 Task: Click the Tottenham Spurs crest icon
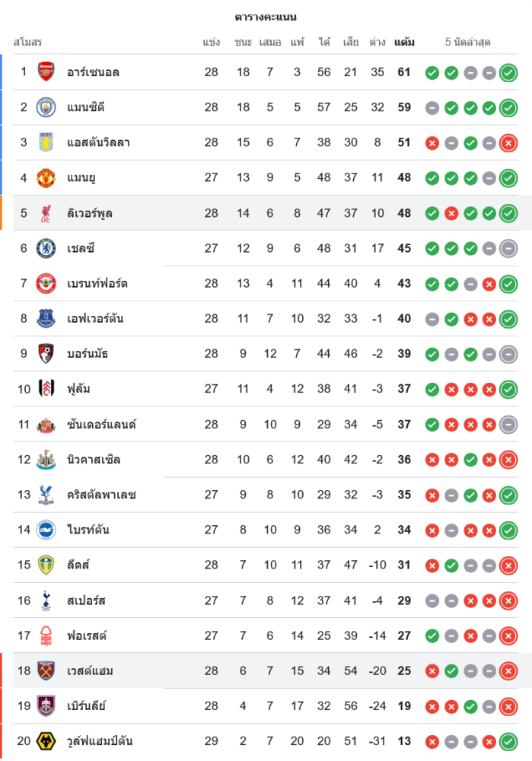click(46, 600)
